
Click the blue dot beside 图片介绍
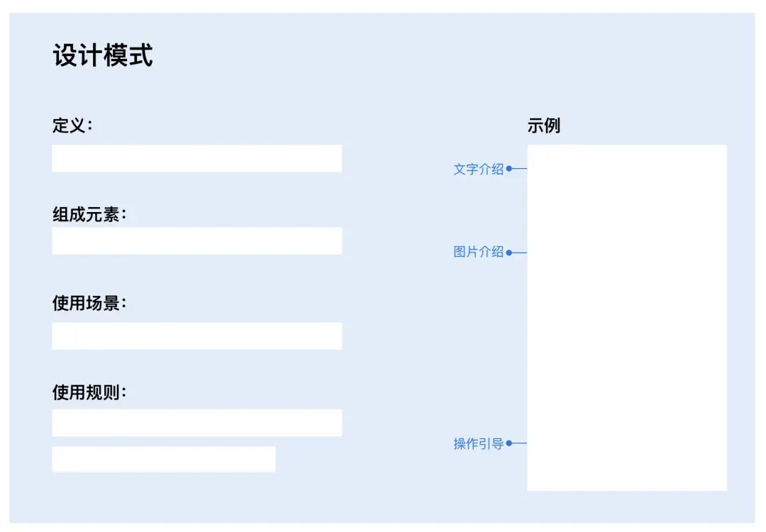(509, 253)
